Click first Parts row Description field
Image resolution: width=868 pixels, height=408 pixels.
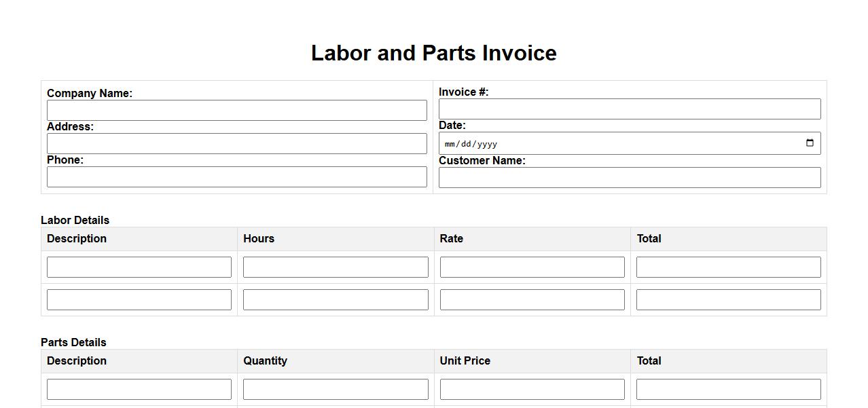[139, 390]
